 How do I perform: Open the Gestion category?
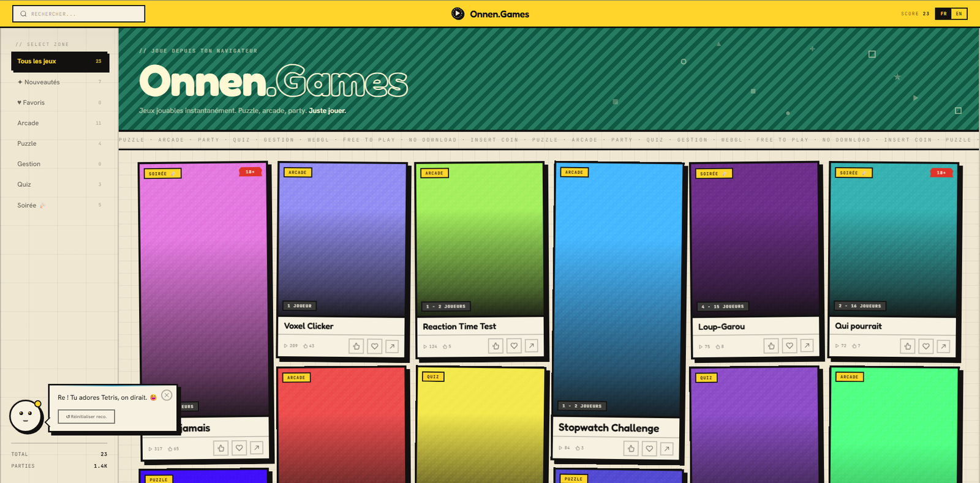point(59,164)
